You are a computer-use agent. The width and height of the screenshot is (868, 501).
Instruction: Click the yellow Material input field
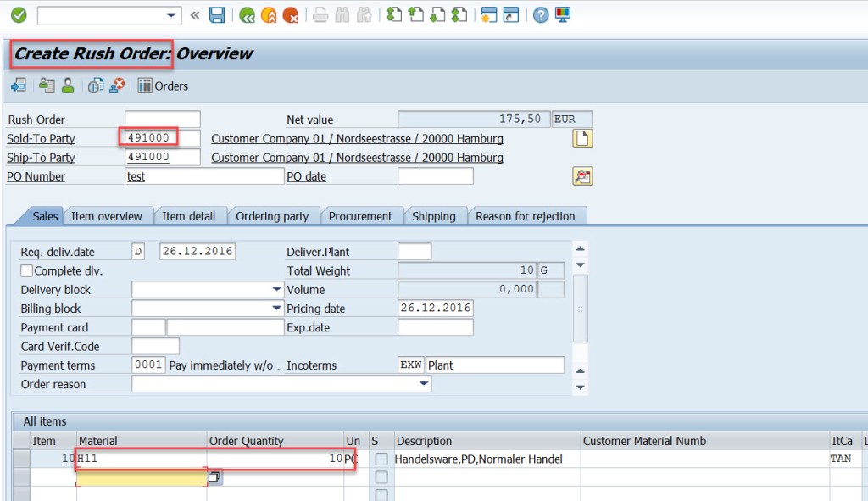tap(140, 476)
